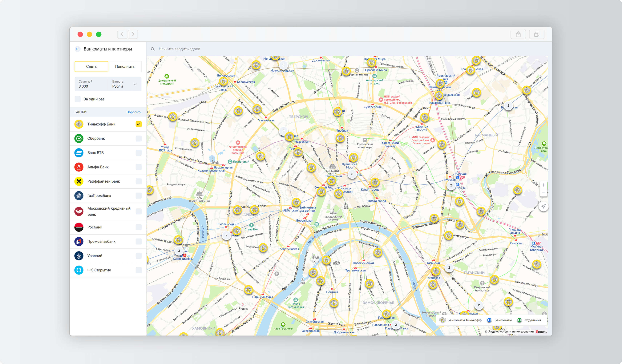622x364 pixels.
Task: Click the Промсвязьбанк logo icon
Action: pyautogui.click(x=79, y=241)
